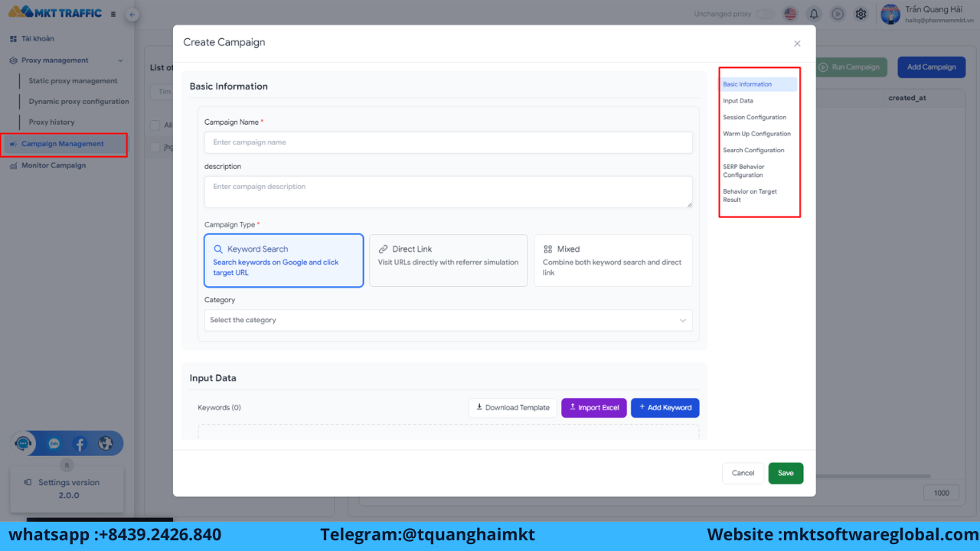Screen dimensions: 980x551
Task: Collapse the Proxy management menu
Action: pyautogui.click(x=120, y=60)
